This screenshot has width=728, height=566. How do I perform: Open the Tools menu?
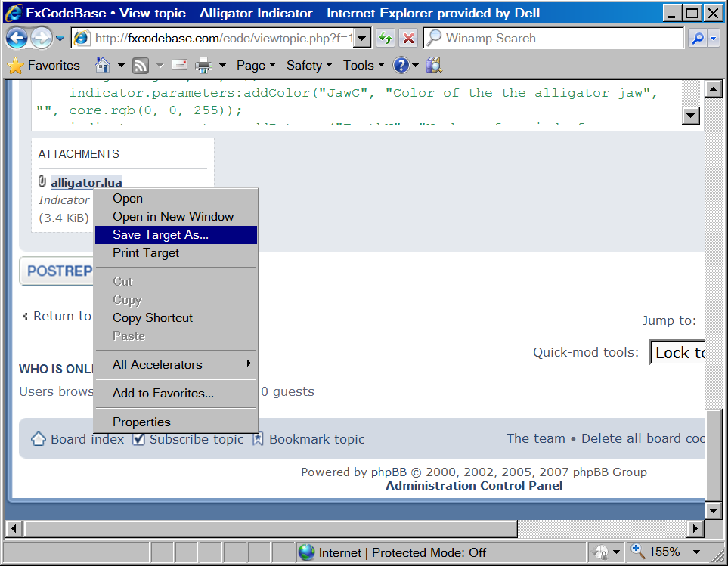click(x=364, y=66)
